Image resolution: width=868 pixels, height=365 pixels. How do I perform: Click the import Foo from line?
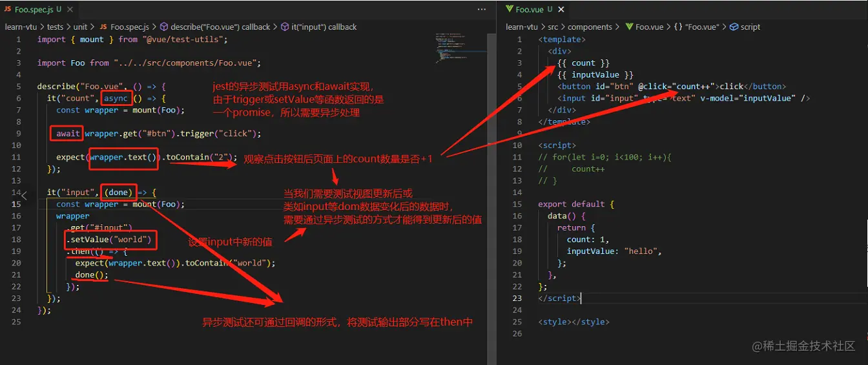(149, 63)
